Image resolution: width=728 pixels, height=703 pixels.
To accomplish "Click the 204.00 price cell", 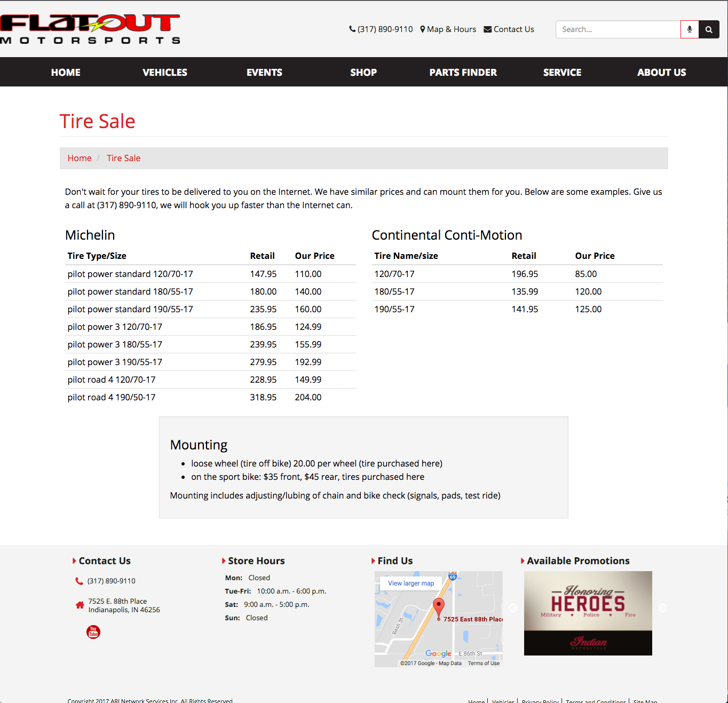I will point(308,397).
